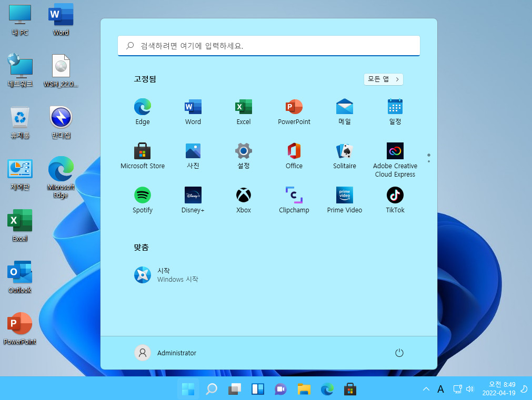Select 제어판 (Control Panel) desktop icon

click(19, 174)
